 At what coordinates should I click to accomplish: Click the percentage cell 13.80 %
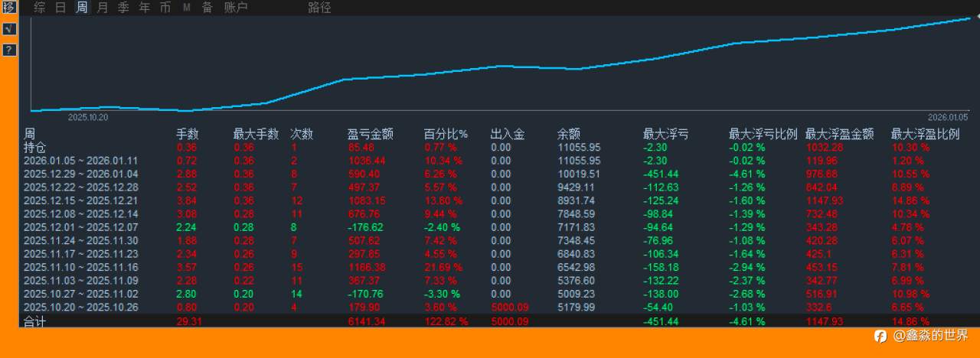click(x=443, y=200)
